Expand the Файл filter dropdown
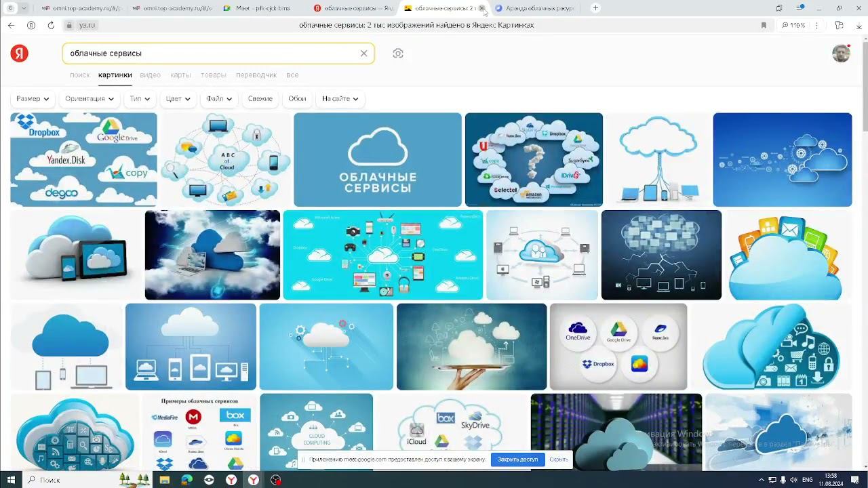This screenshot has height=488, width=868. click(x=219, y=99)
